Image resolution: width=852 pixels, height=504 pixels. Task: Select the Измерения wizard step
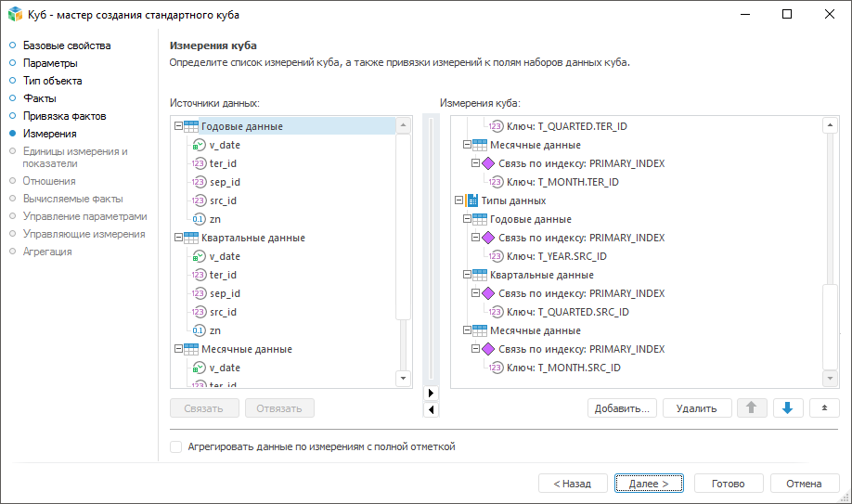coord(49,134)
